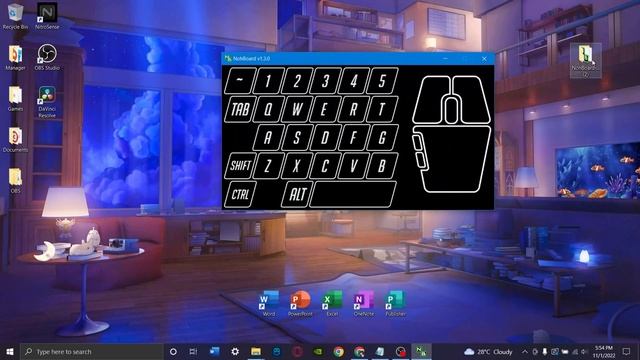Click the Z key in NohBoard
The width and height of the screenshot is (640, 360).
268,166
